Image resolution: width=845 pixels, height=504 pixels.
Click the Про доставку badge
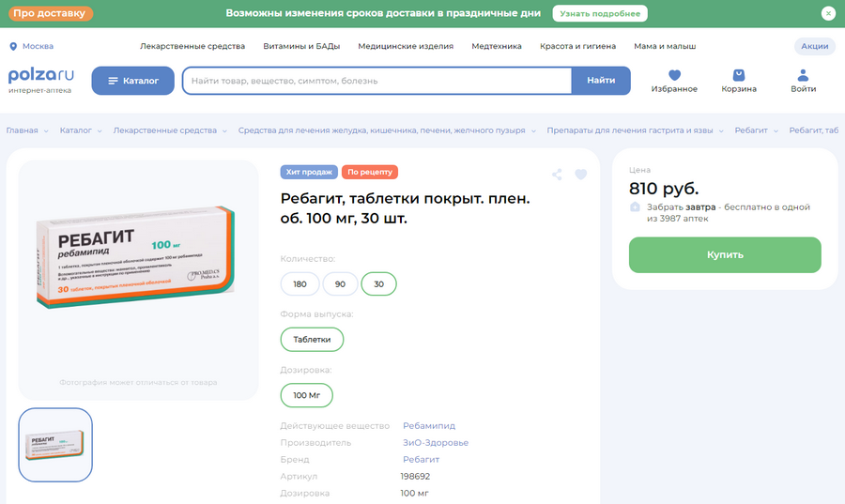(x=50, y=13)
